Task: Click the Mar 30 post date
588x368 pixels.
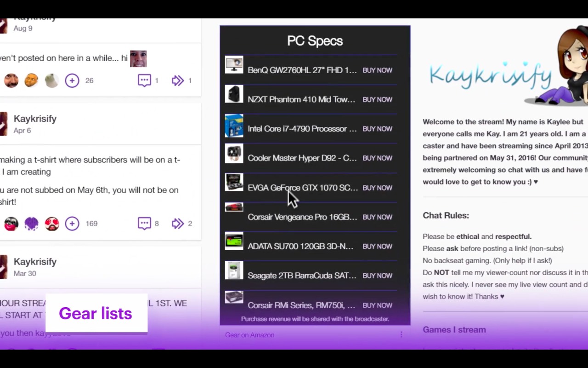Action: (25, 273)
